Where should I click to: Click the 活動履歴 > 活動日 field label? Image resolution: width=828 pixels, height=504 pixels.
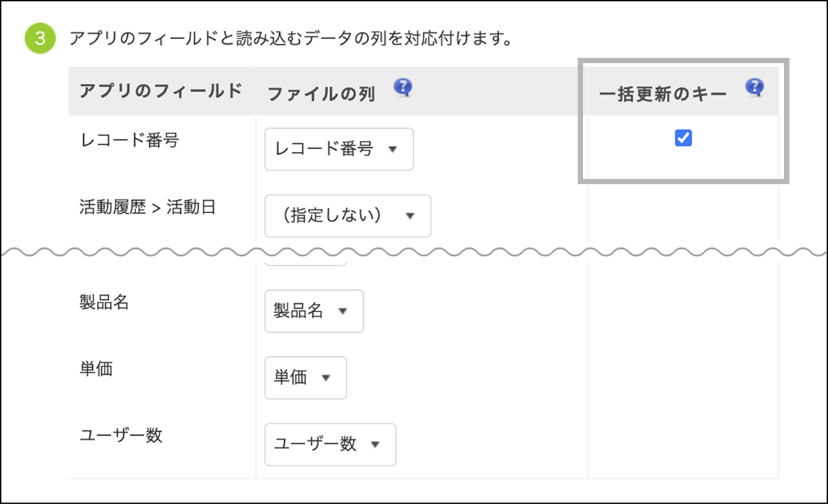148,207
